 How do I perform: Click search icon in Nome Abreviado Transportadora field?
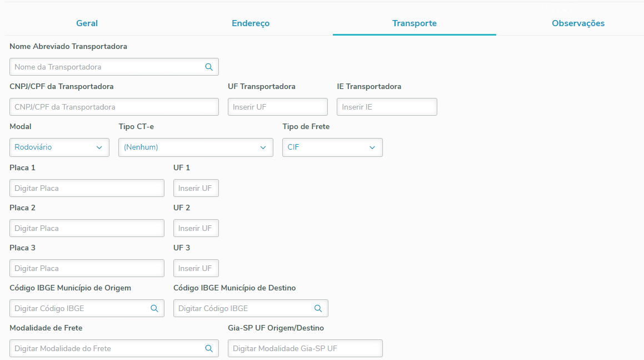(209, 67)
